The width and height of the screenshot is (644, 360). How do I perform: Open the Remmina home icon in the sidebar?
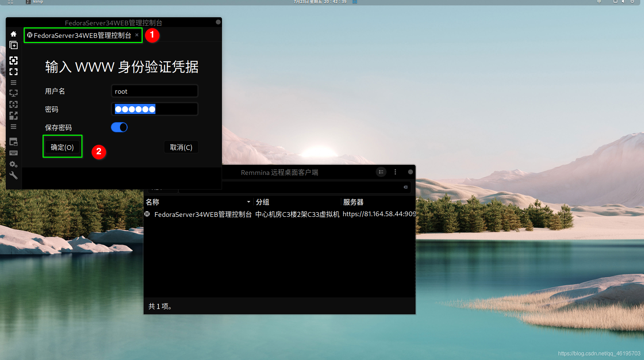pos(14,34)
